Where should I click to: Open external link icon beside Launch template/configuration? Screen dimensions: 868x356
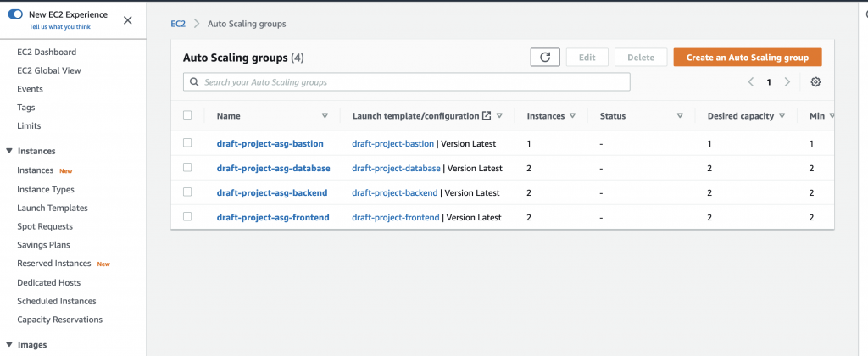487,116
